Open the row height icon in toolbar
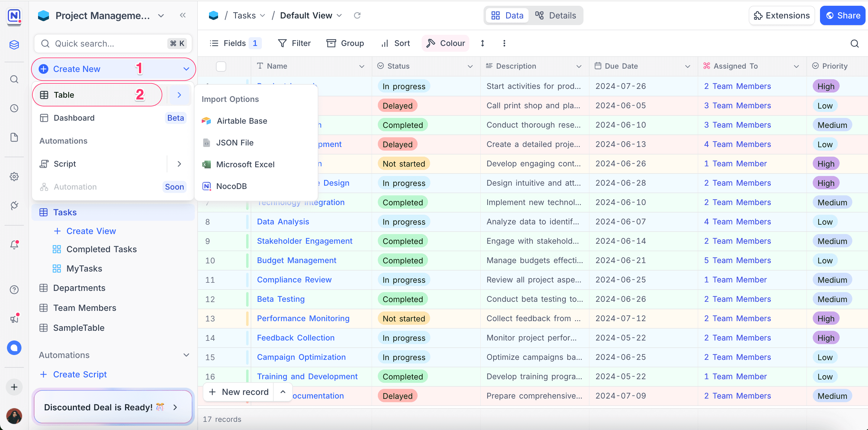The height and width of the screenshot is (430, 868). click(482, 43)
